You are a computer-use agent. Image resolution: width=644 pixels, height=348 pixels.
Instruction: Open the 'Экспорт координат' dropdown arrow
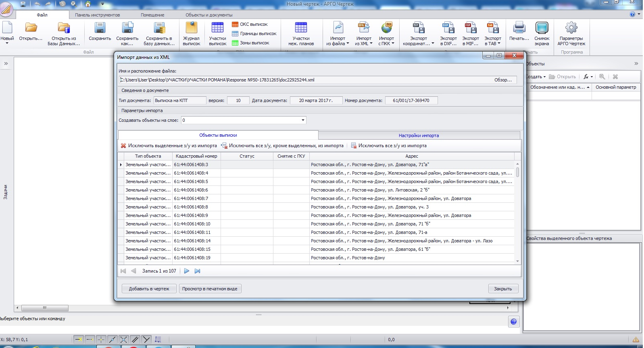tap(433, 44)
